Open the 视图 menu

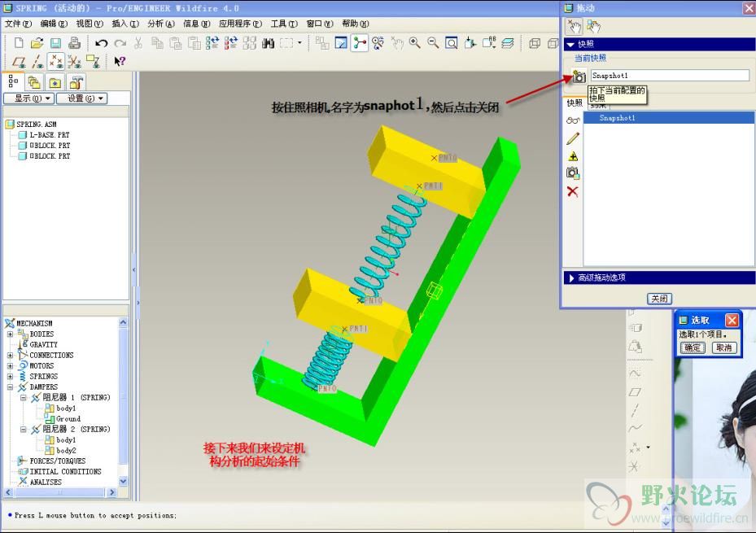click(x=90, y=24)
